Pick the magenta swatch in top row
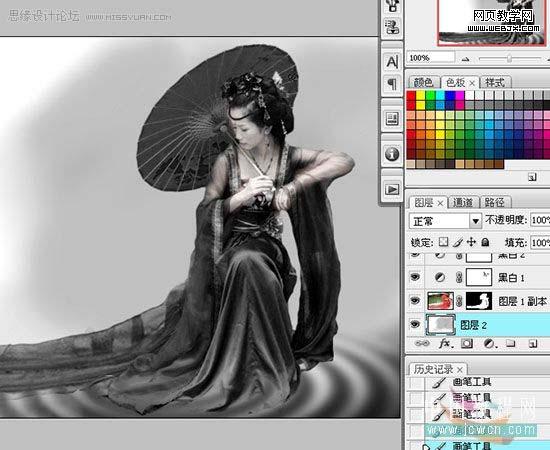The width and height of the screenshot is (550, 450). point(460,95)
